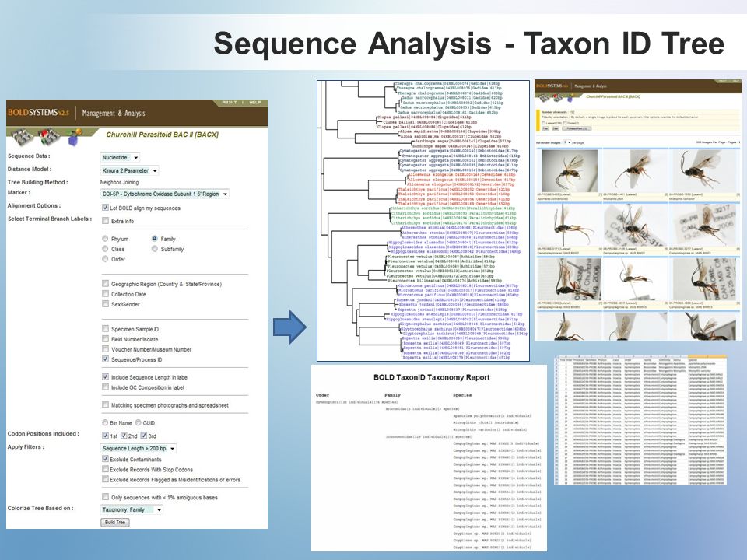Click the Species column header in taxonomy report
The height and width of the screenshot is (560, 747).
pos(462,395)
